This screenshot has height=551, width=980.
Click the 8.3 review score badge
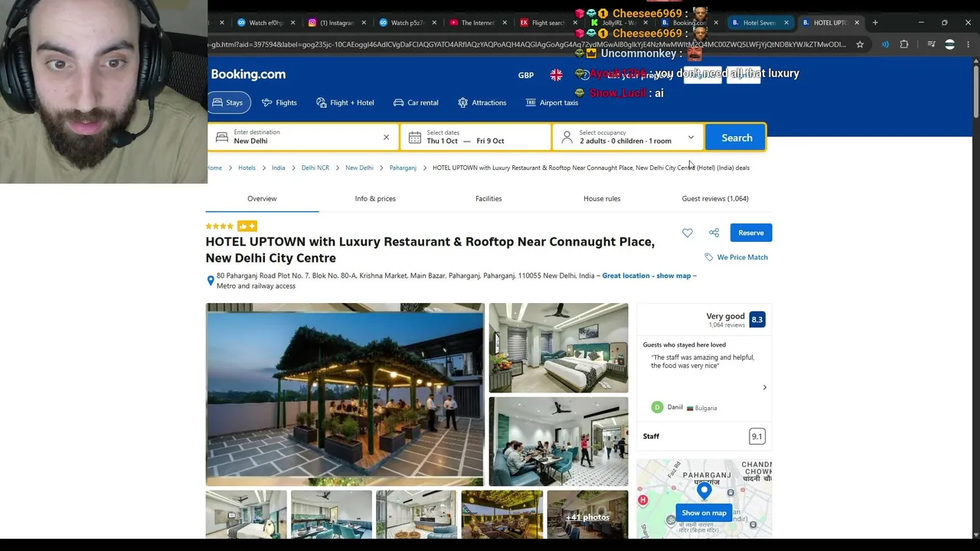pyautogui.click(x=756, y=319)
